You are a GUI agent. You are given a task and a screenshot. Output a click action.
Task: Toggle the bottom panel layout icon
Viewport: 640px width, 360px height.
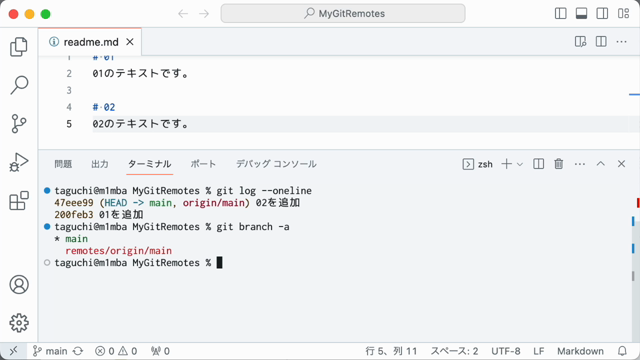[581, 13]
